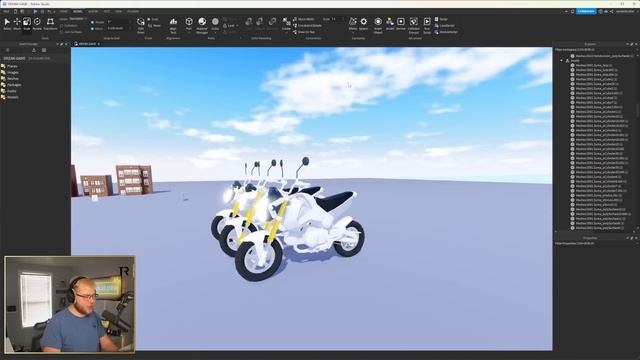Open the Collision Groups editor
The height and width of the screenshot is (360, 640).
(x=413, y=24)
